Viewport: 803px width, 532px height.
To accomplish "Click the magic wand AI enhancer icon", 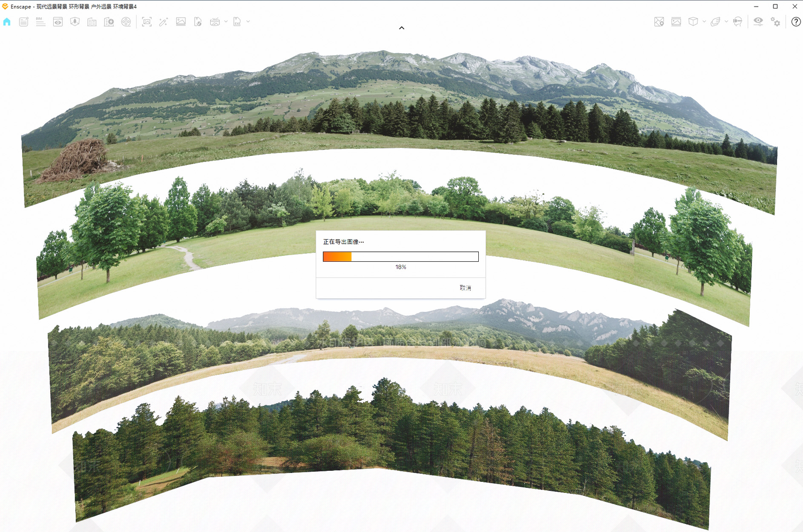I will (x=164, y=22).
